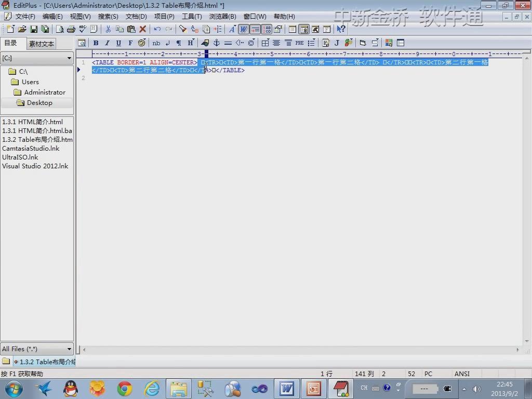The height and width of the screenshot is (399, 532).
Task: Insert anchor tag icon
Action: 217,43
